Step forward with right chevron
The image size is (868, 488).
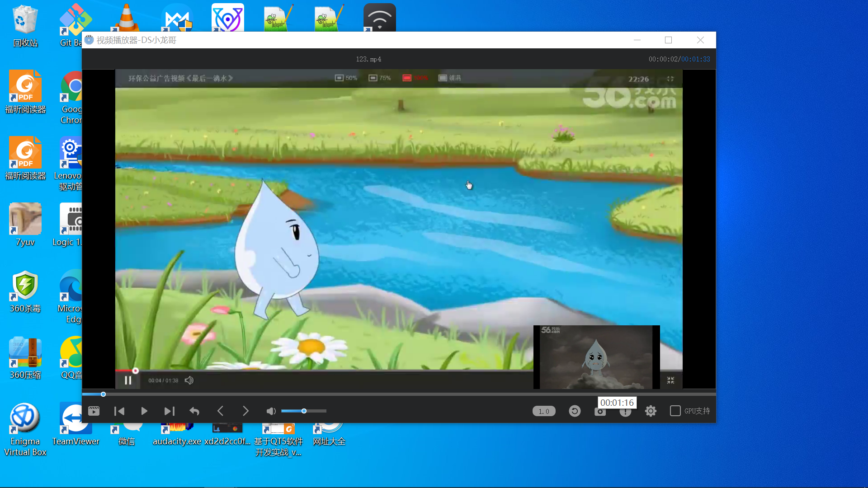click(245, 411)
